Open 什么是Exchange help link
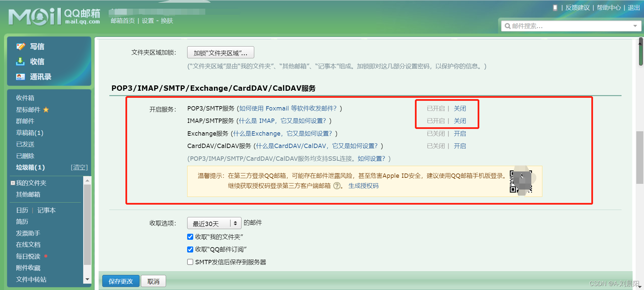 [282, 134]
